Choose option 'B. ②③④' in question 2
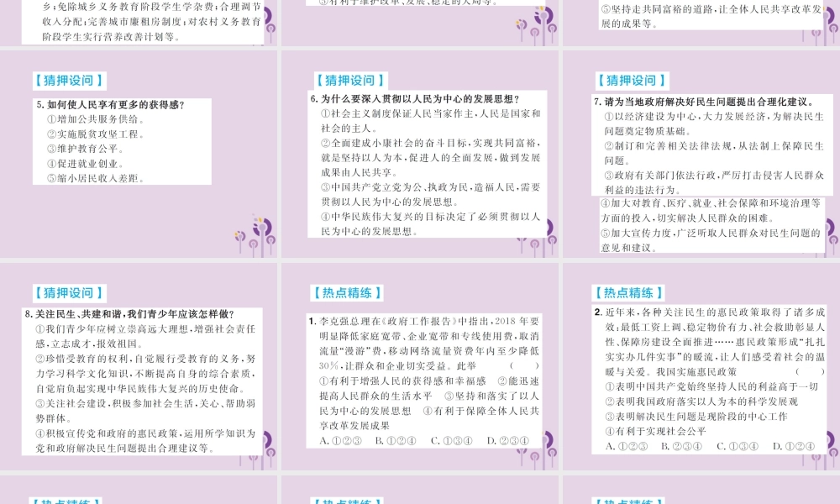840x504 pixels. click(681, 446)
